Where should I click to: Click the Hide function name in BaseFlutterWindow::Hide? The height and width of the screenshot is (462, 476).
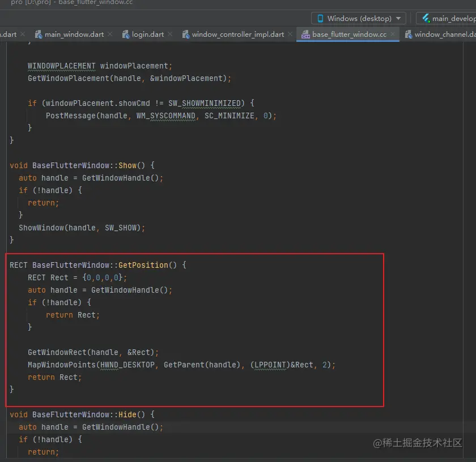(x=127, y=414)
